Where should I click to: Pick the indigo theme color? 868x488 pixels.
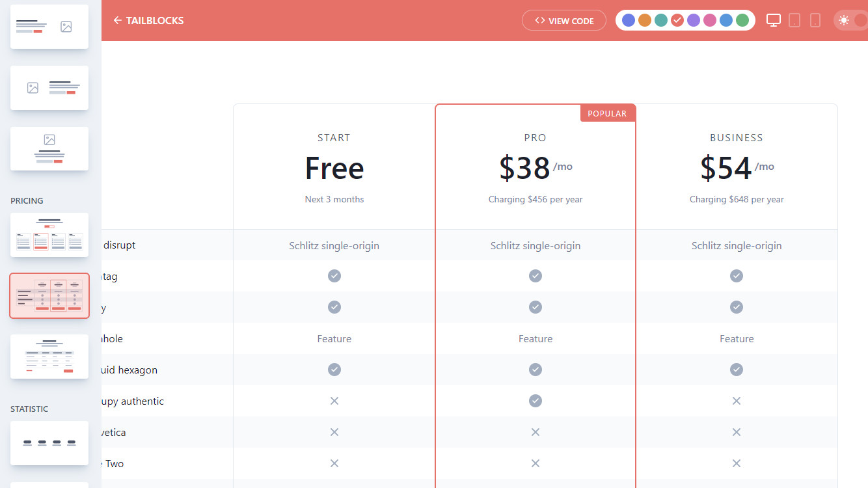629,20
